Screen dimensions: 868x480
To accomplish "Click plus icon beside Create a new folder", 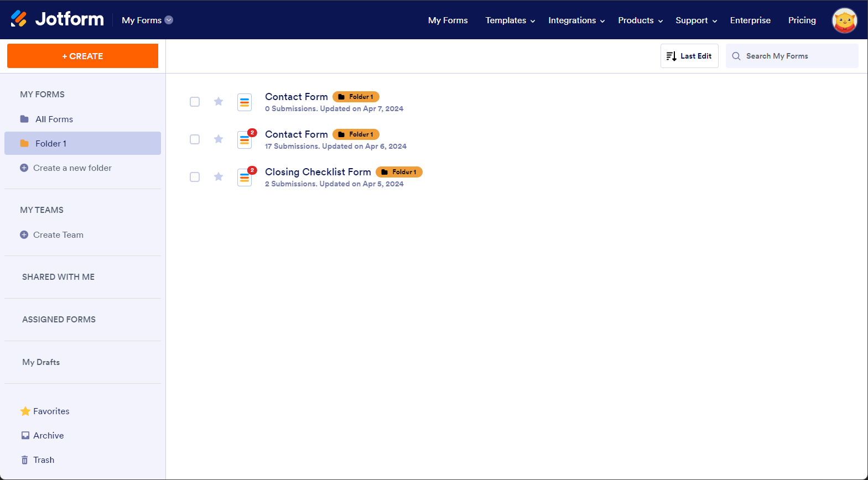I will coord(24,168).
